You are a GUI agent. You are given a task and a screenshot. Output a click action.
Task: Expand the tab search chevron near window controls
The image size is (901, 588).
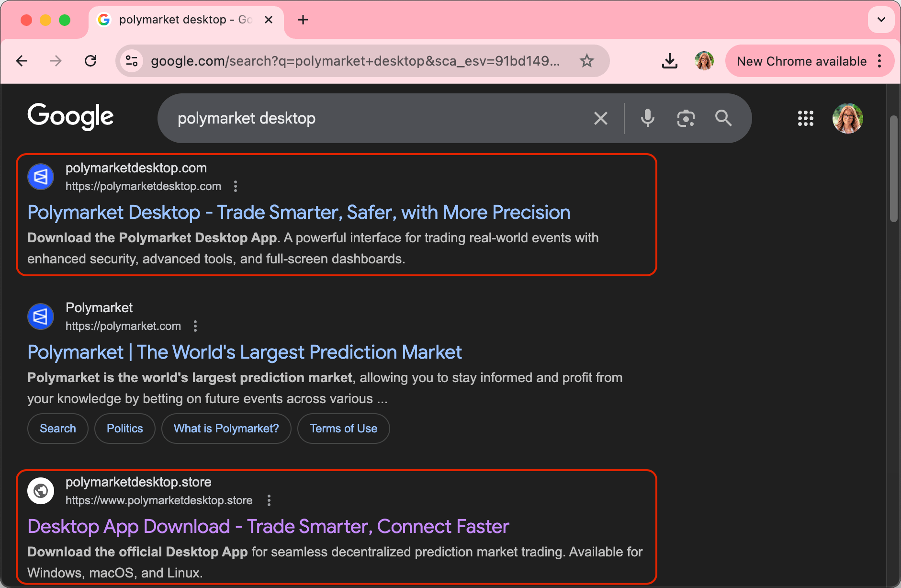881,19
